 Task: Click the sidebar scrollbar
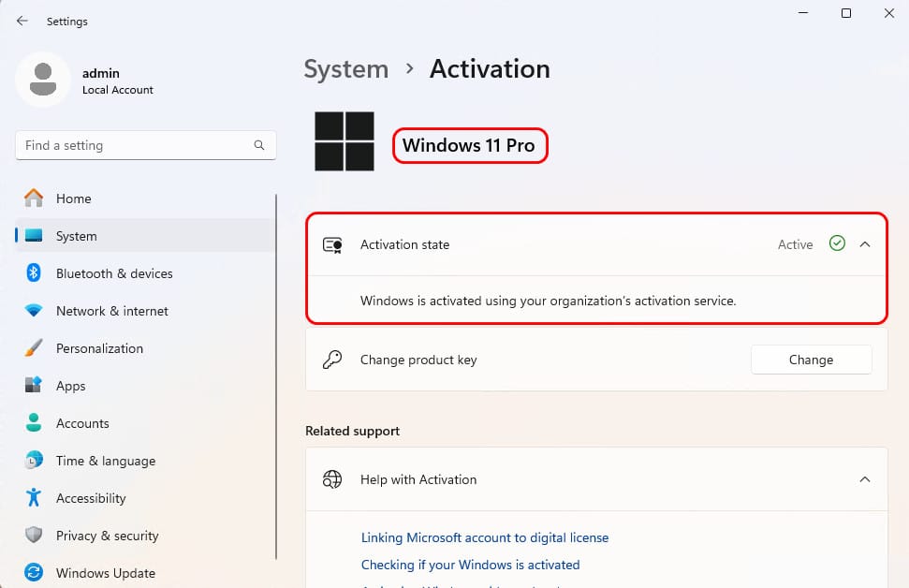[x=276, y=377]
